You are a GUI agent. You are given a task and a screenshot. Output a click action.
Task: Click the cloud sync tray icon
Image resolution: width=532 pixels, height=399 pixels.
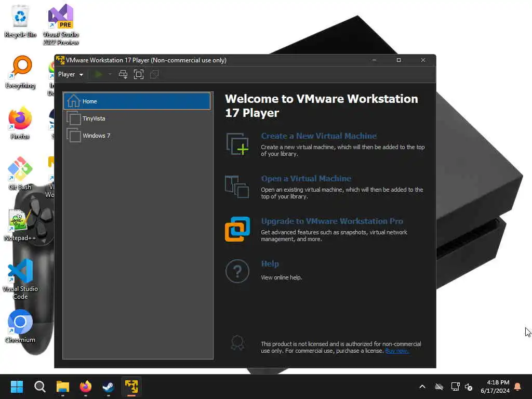pos(439,387)
